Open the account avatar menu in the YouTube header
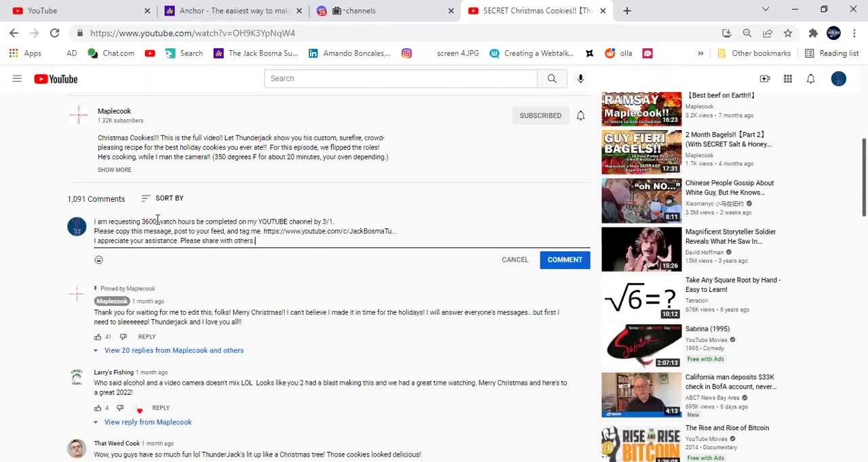The width and height of the screenshot is (868, 462). coord(839,79)
